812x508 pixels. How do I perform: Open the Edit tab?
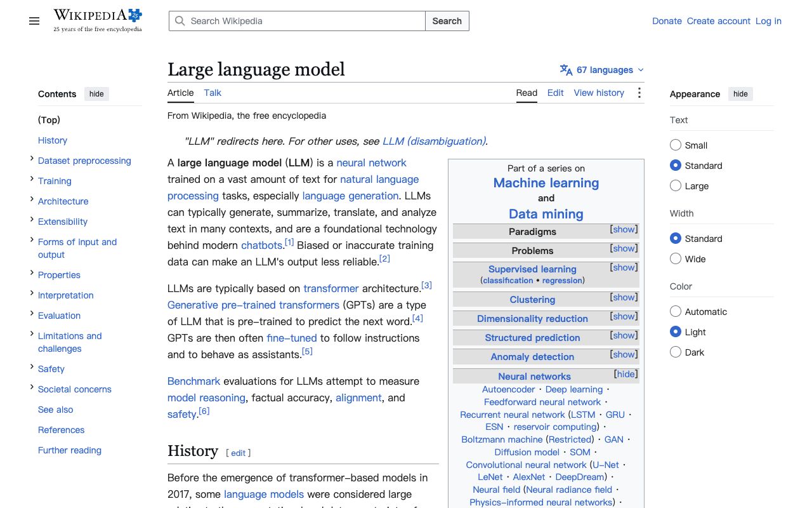[556, 93]
